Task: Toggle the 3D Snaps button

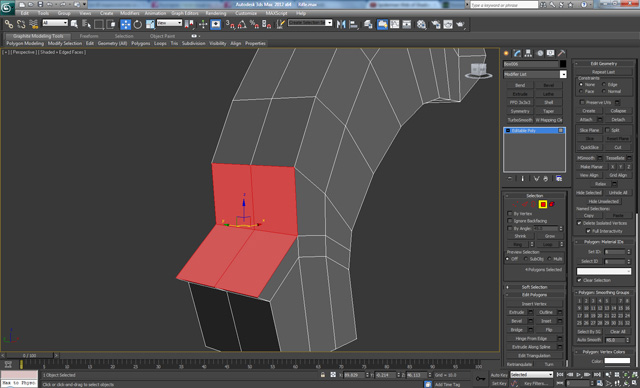Action: click(230, 24)
